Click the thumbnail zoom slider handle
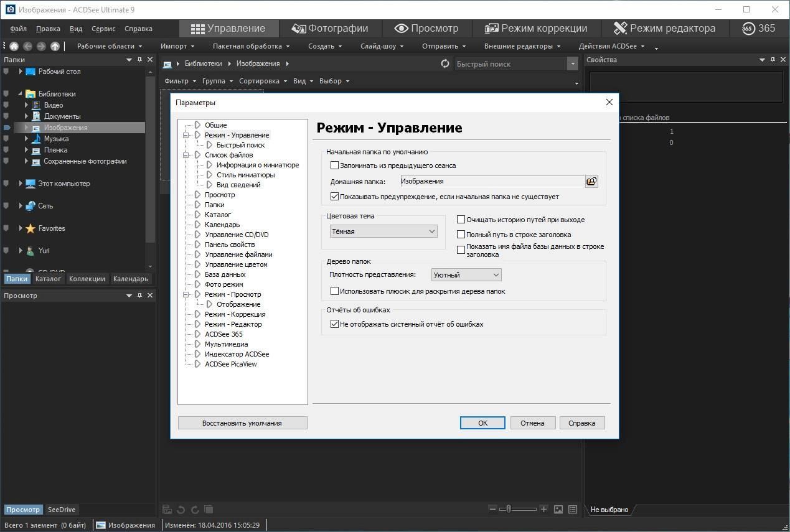 pyautogui.click(x=509, y=509)
